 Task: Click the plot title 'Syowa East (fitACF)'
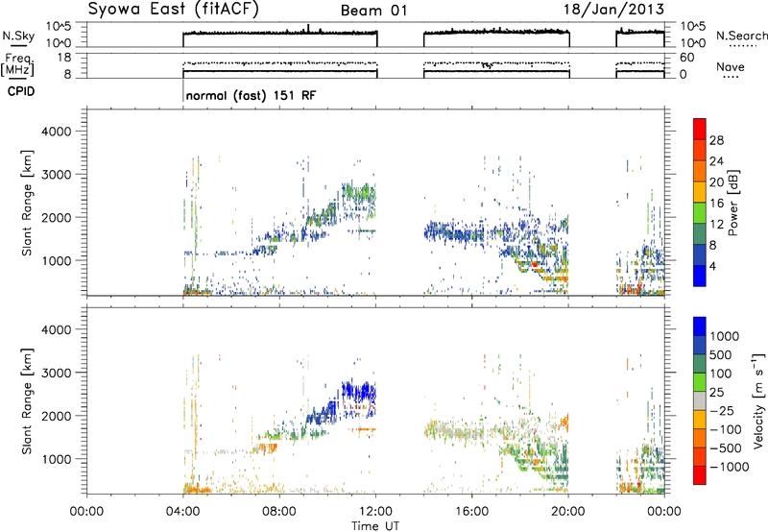coord(173,10)
